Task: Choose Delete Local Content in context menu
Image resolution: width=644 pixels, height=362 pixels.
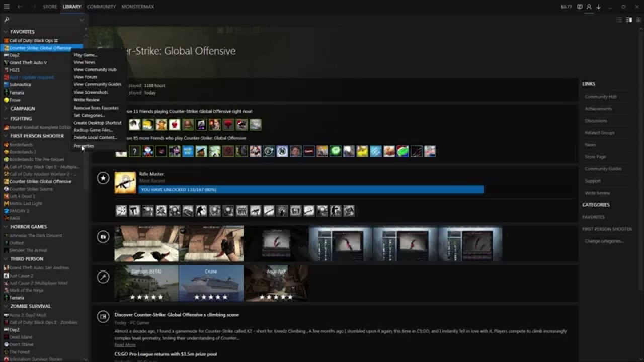Action: click(96, 137)
